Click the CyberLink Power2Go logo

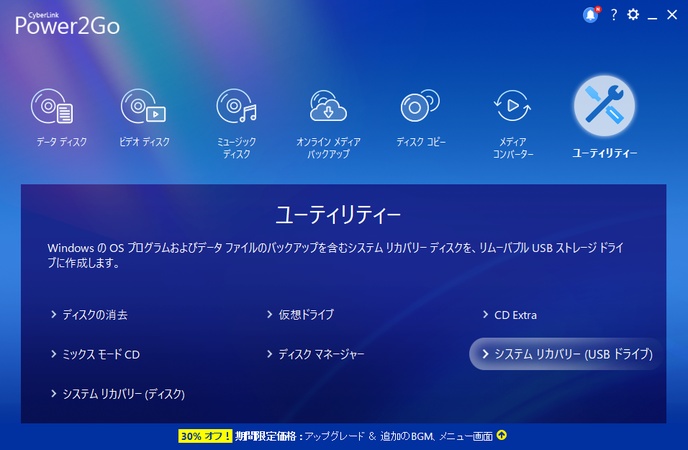67,24
